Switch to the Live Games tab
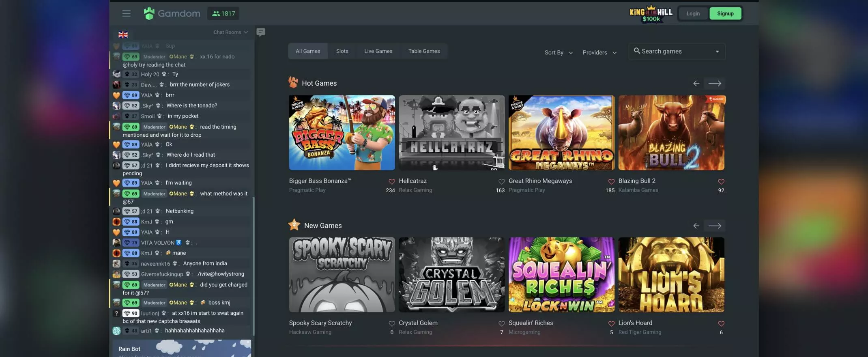 coord(378,51)
